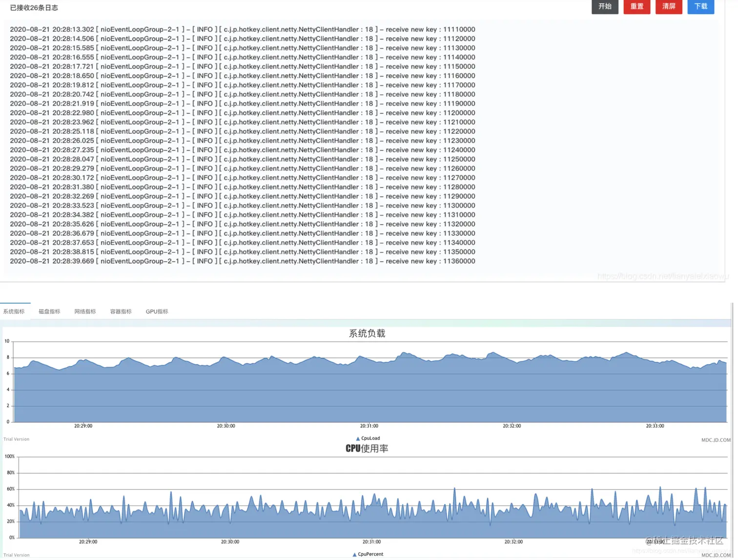Click 20:32:00 on the 系统负载 chart axis
Image resolution: width=738 pixels, height=560 pixels.
click(x=512, y=426)
